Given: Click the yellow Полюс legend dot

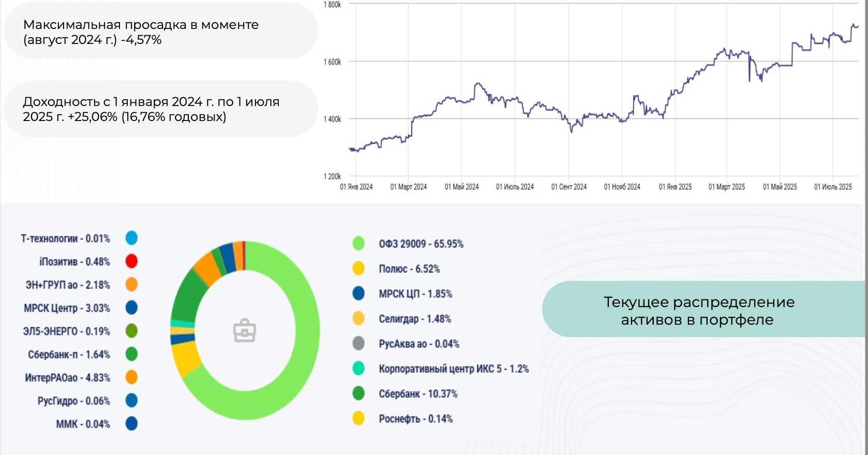Looking at the screenshot, I should pos(358,268).
